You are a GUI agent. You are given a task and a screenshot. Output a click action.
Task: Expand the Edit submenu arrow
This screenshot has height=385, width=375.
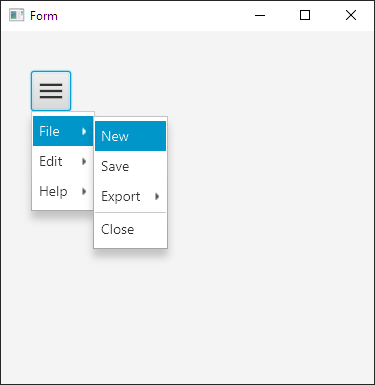pos(84,161)
